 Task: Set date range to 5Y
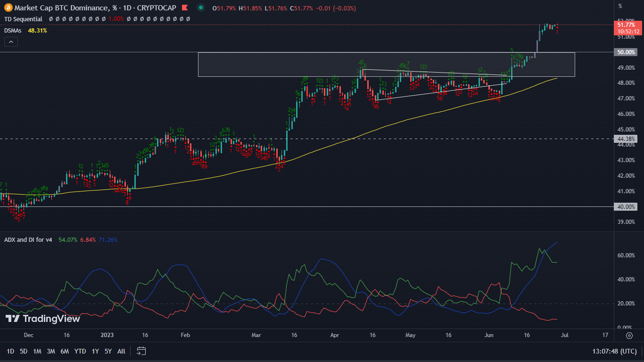click(108, 351)
